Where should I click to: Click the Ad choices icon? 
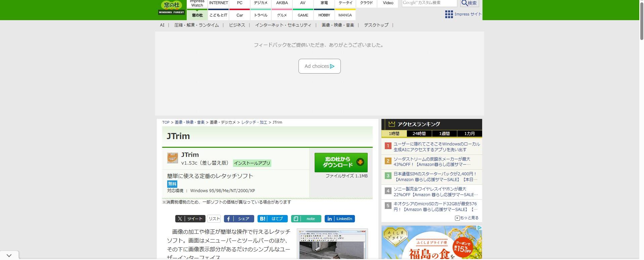332,66
